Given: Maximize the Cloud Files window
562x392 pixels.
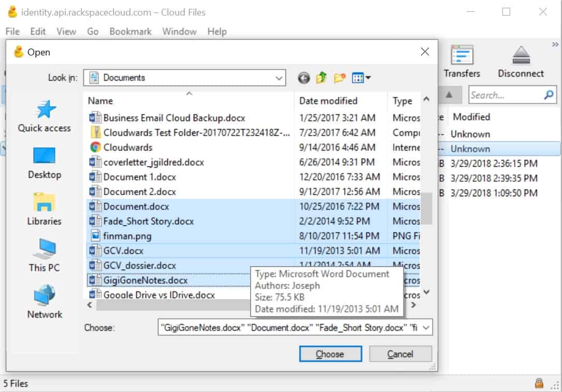Looking at the screenshot, I should coord(506,12).
